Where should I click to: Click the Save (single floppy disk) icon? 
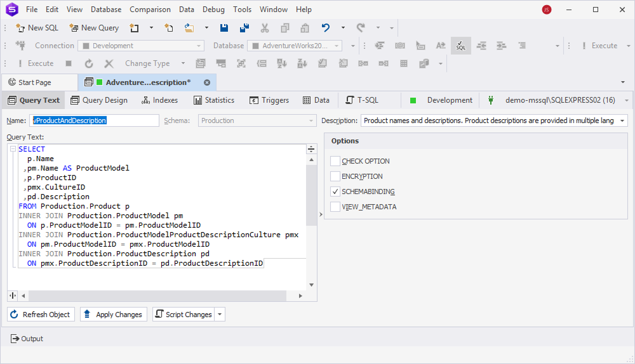tap(224, 28)
